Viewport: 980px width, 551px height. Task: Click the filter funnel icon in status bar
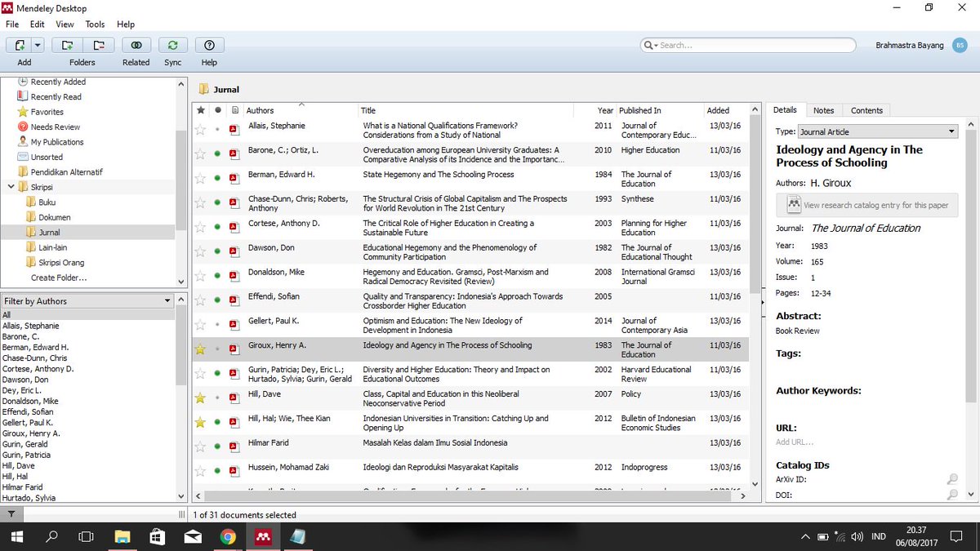click(x=11, y=514)
